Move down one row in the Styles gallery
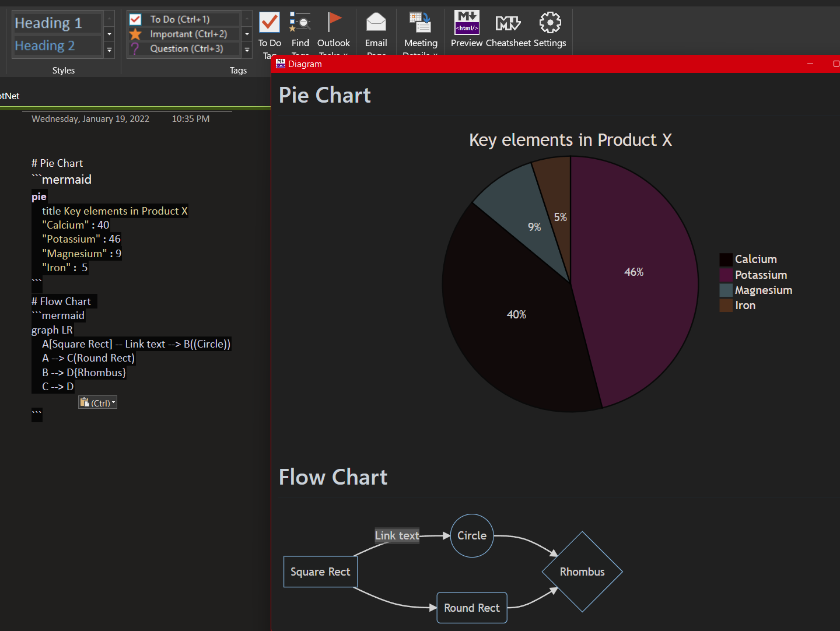The height and width of the screenshot is (631, 840). pos(109,34)
